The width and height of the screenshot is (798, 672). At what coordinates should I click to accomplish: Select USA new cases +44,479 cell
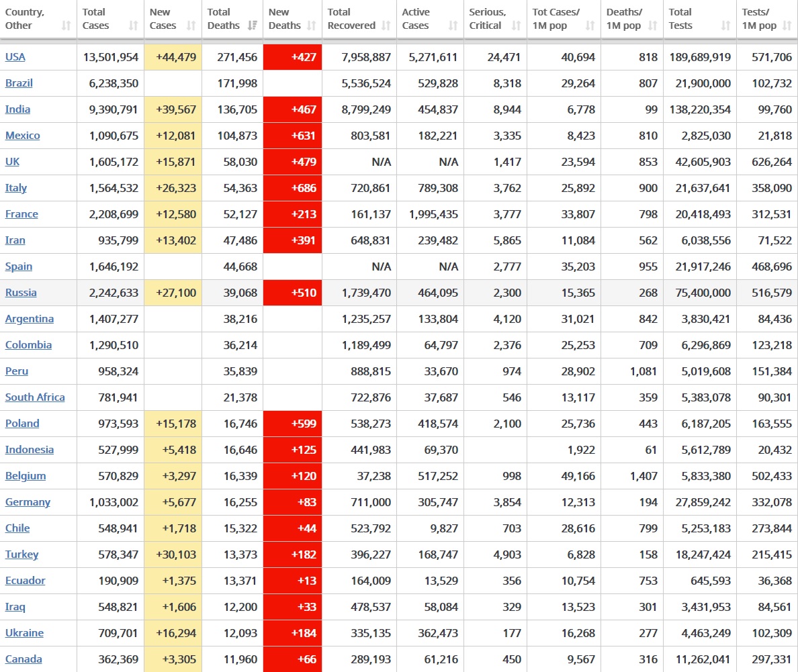[173, 57]
